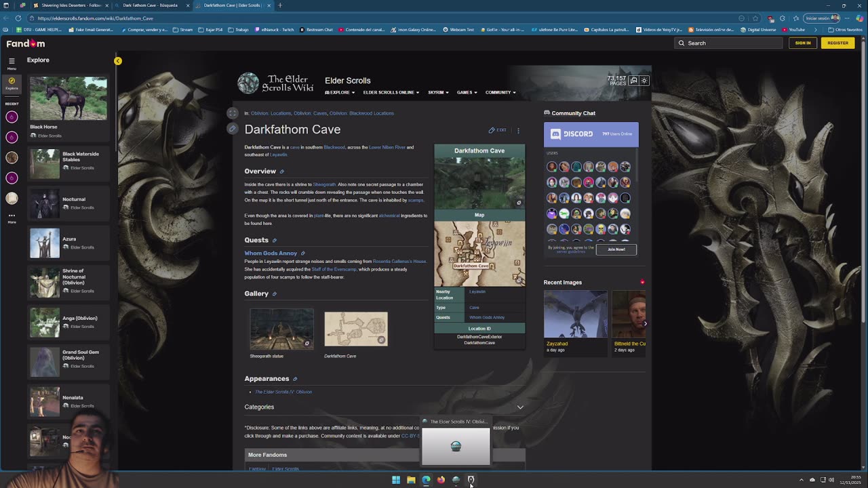Open the Explore compass icon in sidebar
This screenshot has width=868, height=488.
[x=12, y=83]
